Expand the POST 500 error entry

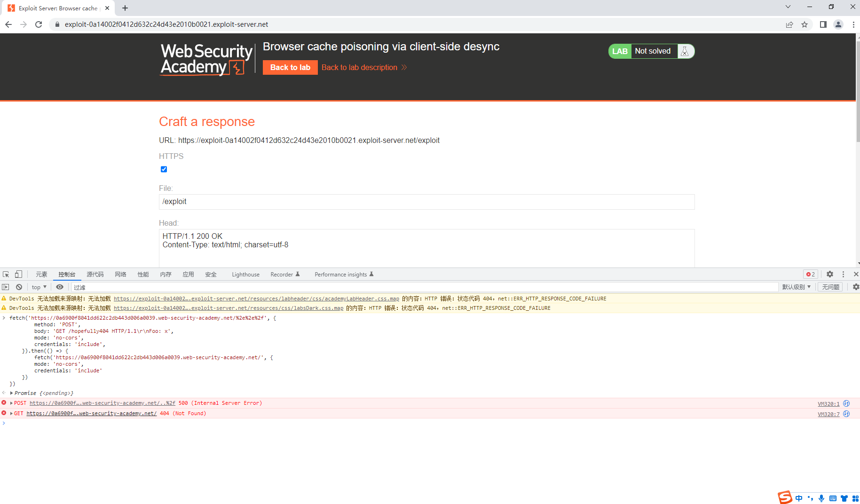11,403
